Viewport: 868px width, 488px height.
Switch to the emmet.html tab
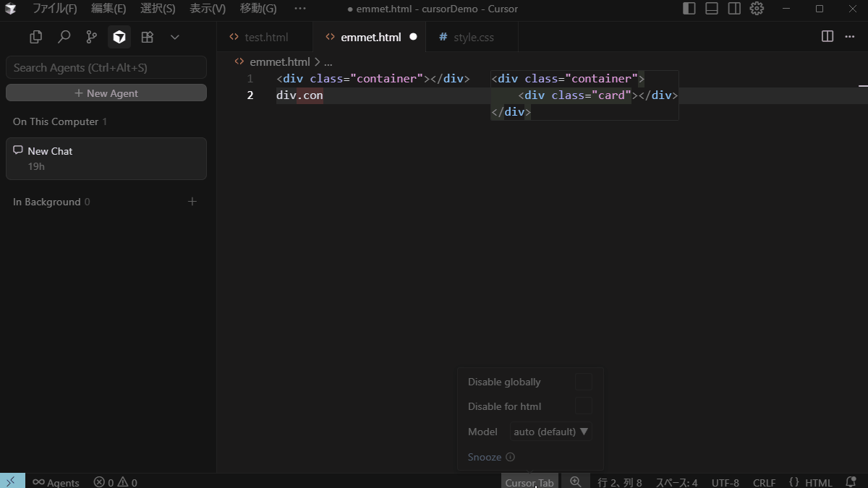tap(370, 37)
